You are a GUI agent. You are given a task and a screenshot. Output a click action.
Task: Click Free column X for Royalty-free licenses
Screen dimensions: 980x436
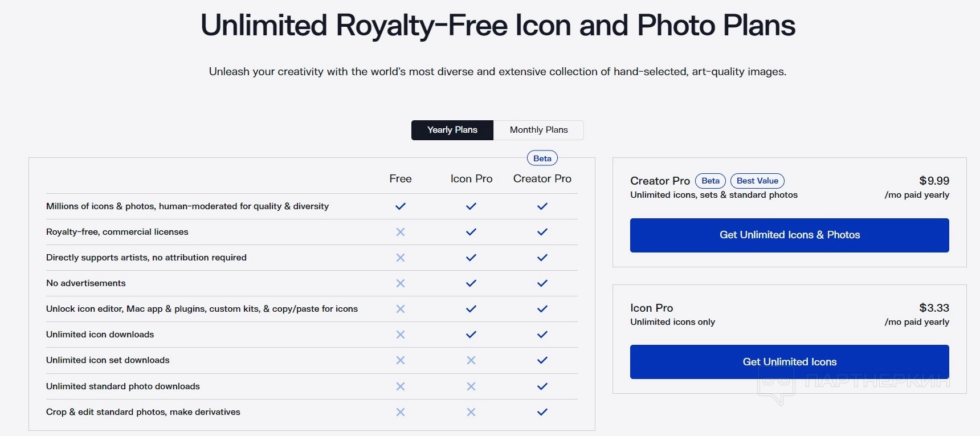tap(401, 232)
